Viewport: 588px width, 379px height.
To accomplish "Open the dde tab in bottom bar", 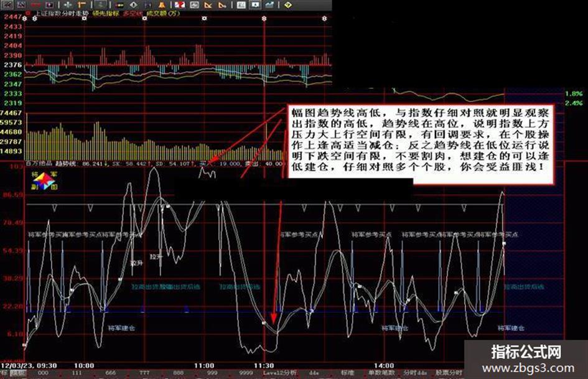I will (314, 373).
